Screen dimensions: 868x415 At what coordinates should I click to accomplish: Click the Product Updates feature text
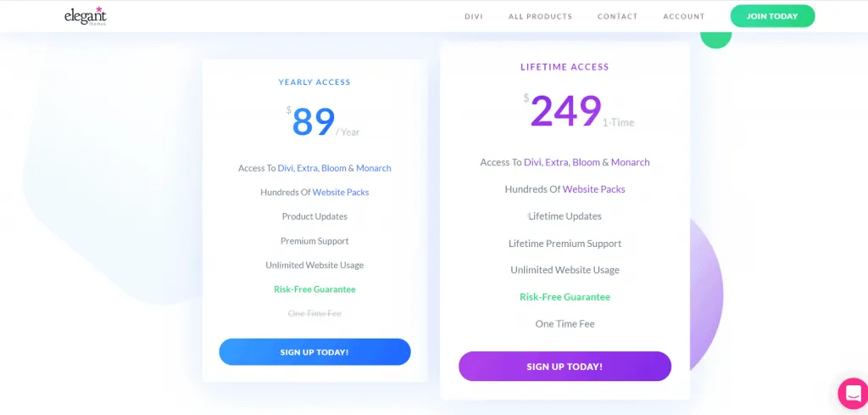(x=314, y=216)
